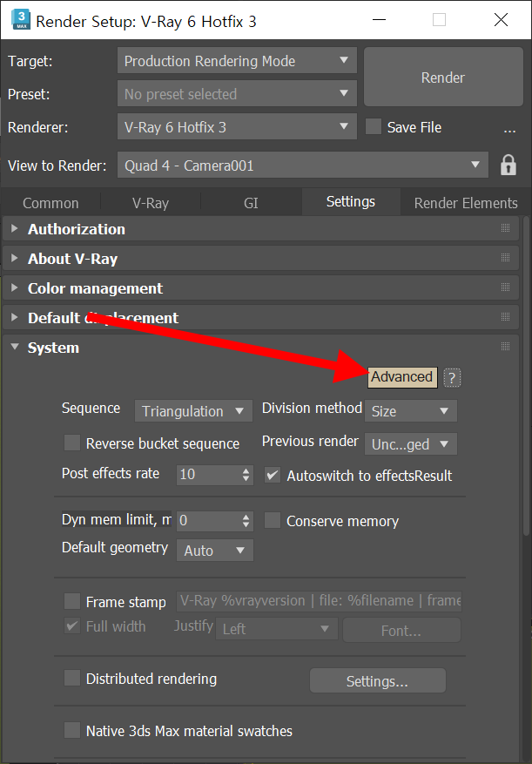Viewport: 532px width, 764px height.
Task: Open the Target rendering mode dropdown
Action: [237, 61]
